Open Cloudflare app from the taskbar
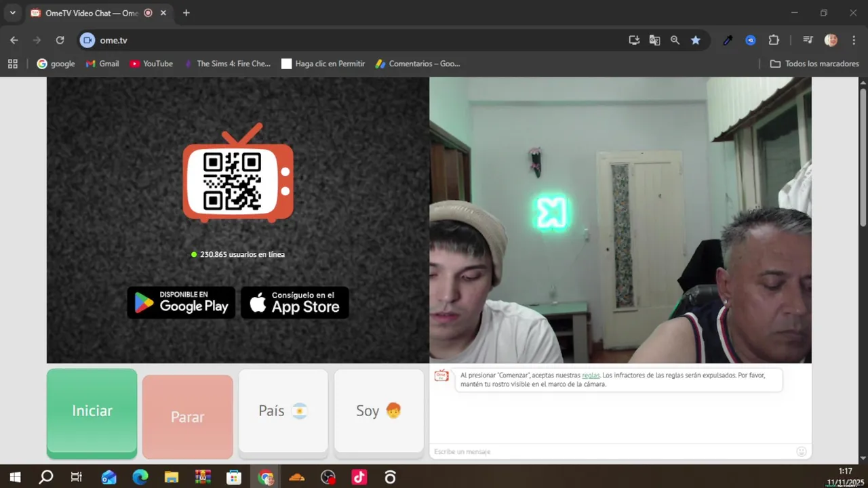Viewport: 868px width, 488px height. pos(296,477)
